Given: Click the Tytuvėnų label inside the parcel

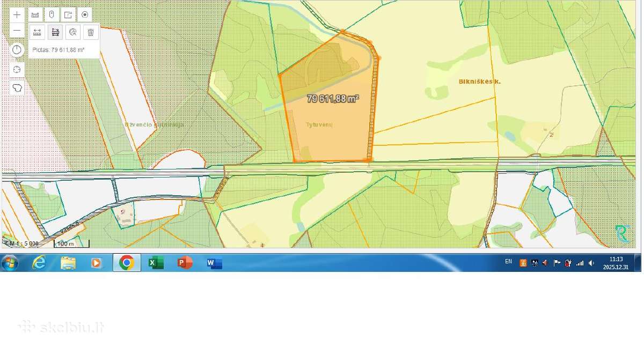Looking at the screenshot, I should tap(319, 124).
